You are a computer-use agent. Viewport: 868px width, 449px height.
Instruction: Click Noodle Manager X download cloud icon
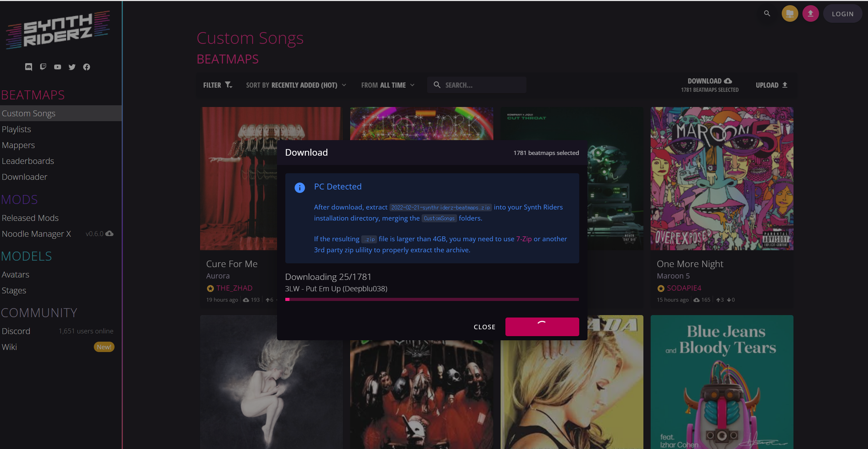click(110, 234)
